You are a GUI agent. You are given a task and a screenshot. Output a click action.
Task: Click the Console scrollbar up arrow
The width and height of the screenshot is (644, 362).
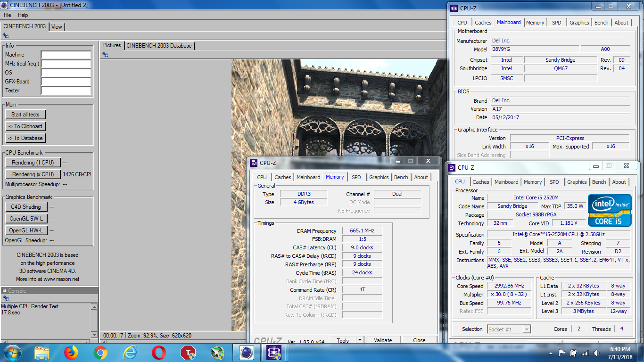(94, 307)
